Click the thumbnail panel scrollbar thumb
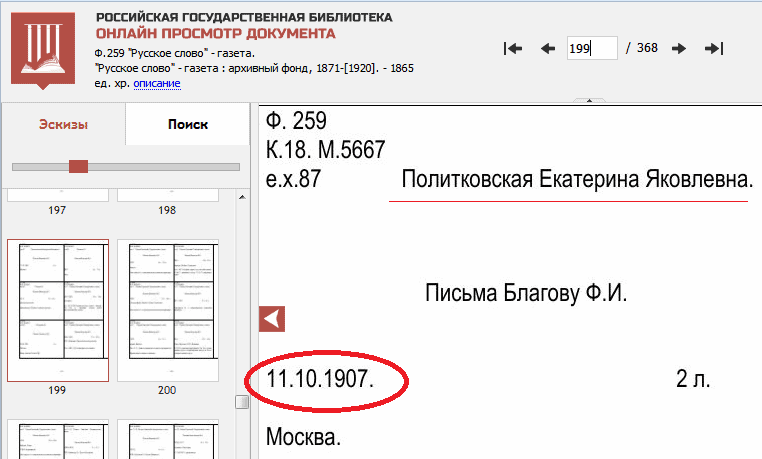 pos(242,402)
